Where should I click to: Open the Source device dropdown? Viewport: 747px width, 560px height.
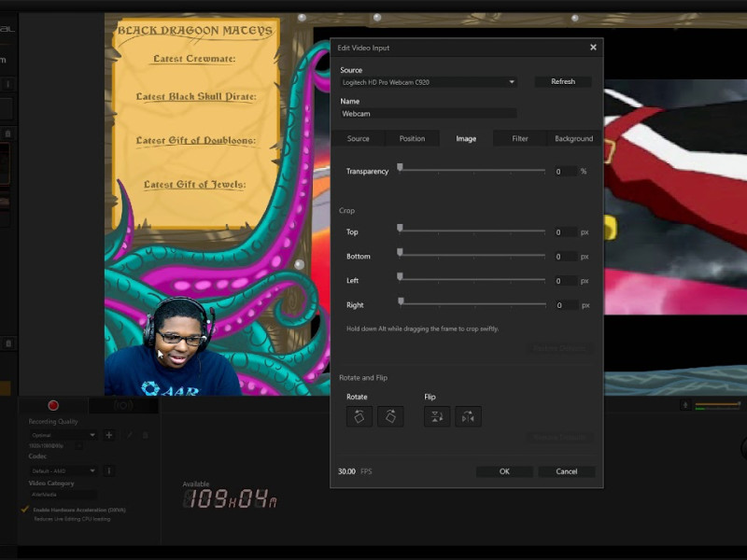click(x=429, y=82)
